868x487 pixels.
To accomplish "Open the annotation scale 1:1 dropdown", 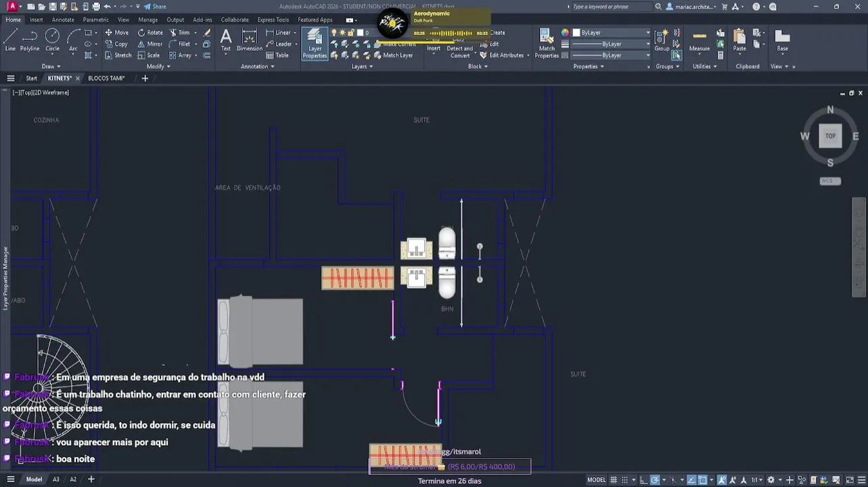I will (756, 480).
